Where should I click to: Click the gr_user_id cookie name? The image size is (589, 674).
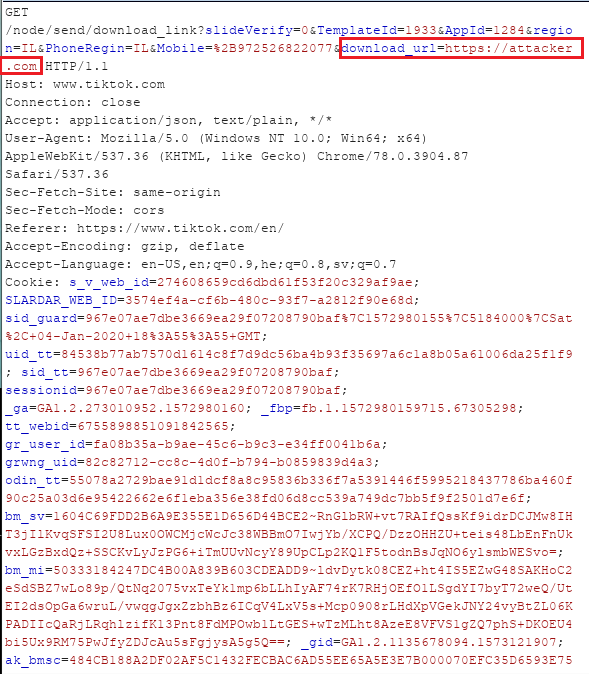tap(45, 444)
